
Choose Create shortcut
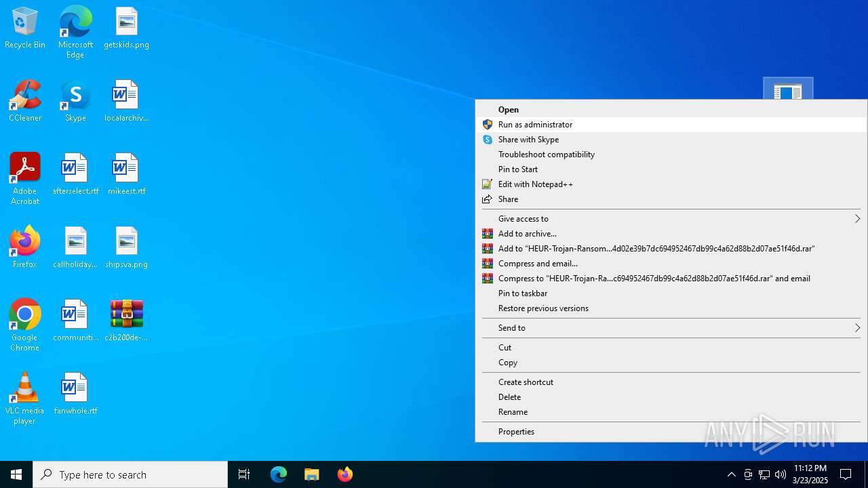[671, 382]
